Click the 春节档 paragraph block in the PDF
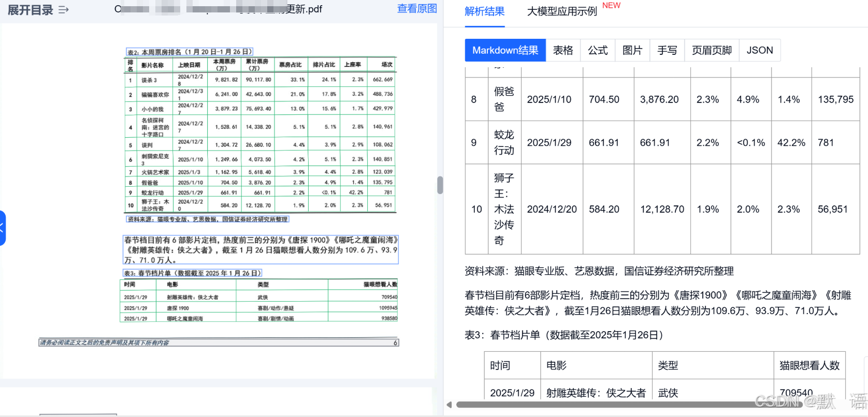 tap(261, 249)
